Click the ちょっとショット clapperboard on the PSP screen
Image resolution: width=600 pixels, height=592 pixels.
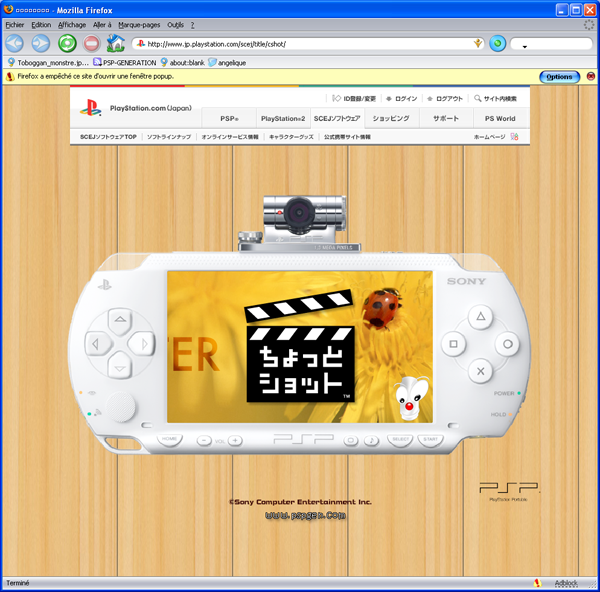pyautogui.click(x=299, y=346)
